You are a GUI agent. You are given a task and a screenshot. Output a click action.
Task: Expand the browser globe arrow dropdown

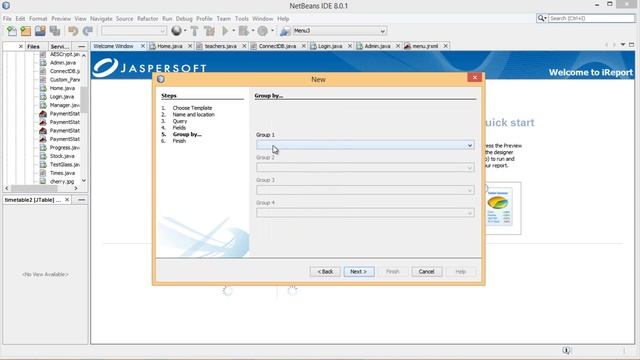click(185, 31)
